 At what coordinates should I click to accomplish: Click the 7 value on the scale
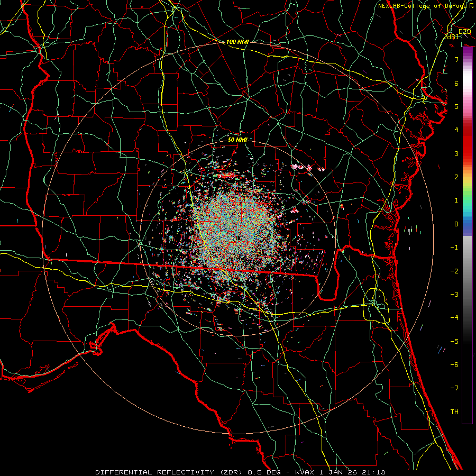pos(456,59)
